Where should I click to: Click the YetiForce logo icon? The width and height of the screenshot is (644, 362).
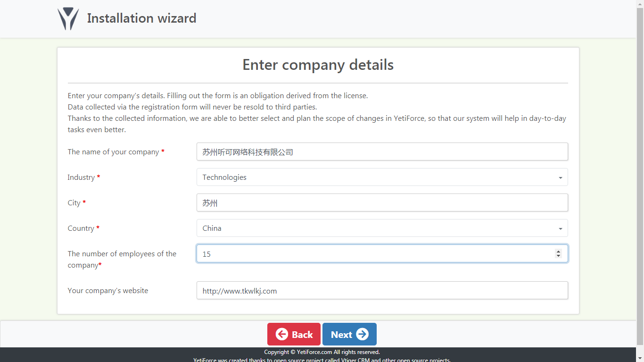pos(68,19)
